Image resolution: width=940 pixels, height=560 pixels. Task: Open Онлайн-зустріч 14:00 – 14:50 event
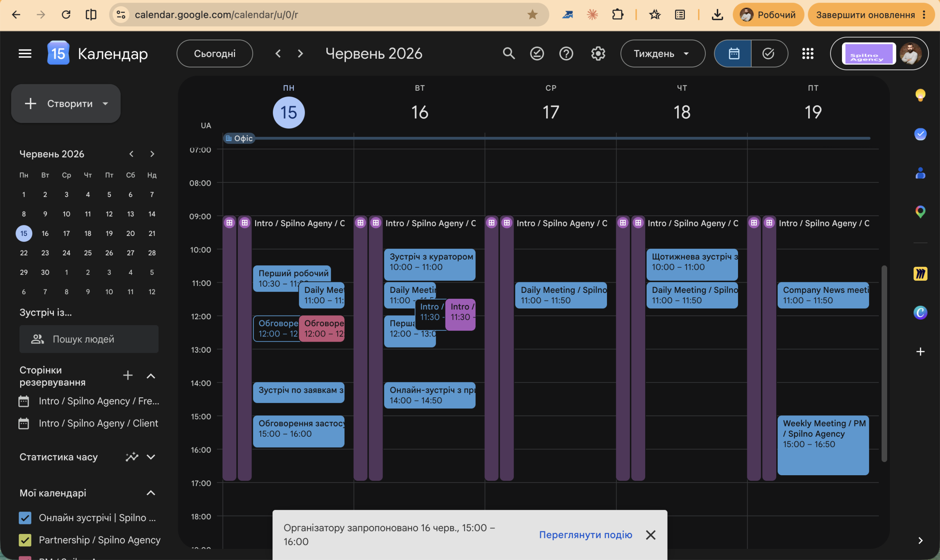[x=430, y=395]
